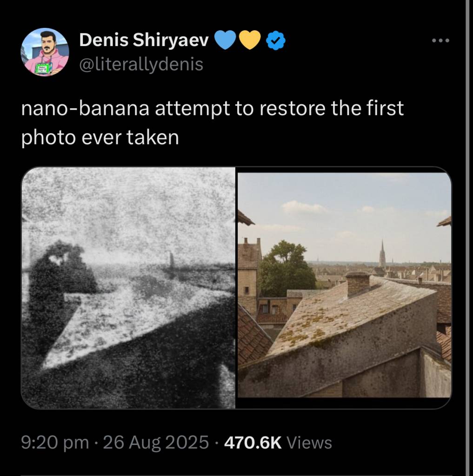
Task: Visit the @literallydenis handle link
Action: pos(141,64)
